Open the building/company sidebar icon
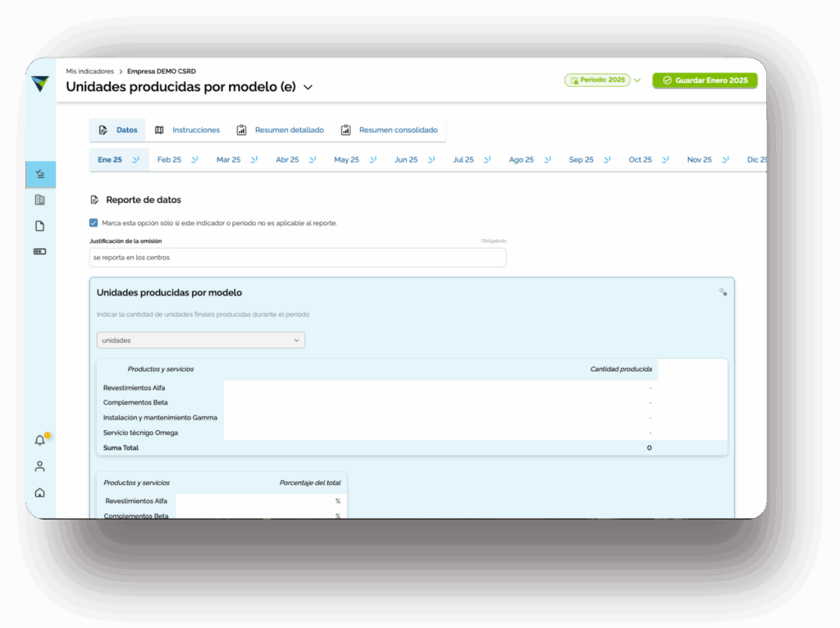 click(40, 200)
